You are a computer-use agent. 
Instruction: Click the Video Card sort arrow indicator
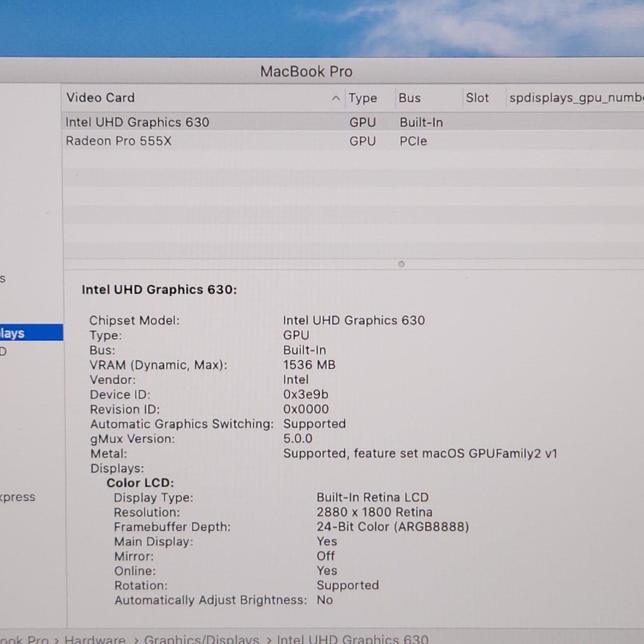click(336, 98)
